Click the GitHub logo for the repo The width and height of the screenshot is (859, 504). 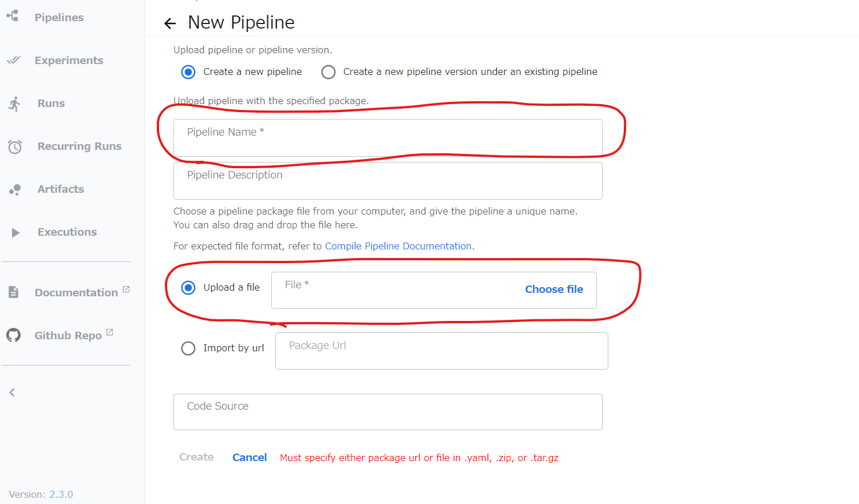[x=13, y=335]
